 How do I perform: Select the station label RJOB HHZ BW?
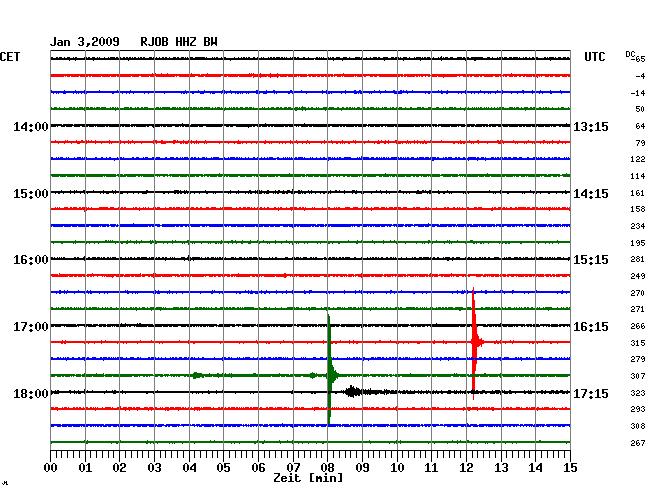[x=179, y=42]
